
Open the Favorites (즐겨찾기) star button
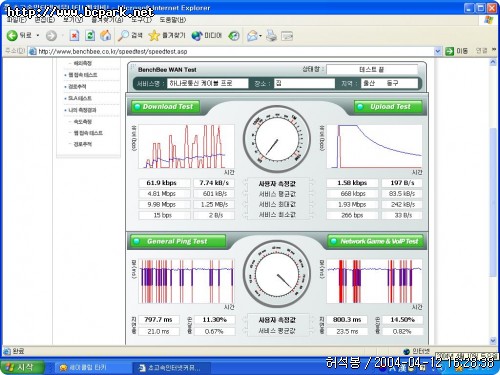point(167,35)
